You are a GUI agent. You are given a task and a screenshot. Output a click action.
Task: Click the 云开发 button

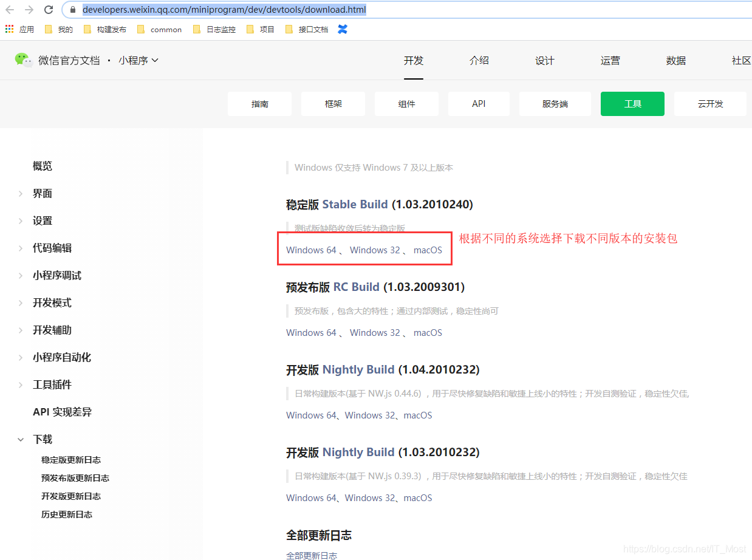pos(710,104)
